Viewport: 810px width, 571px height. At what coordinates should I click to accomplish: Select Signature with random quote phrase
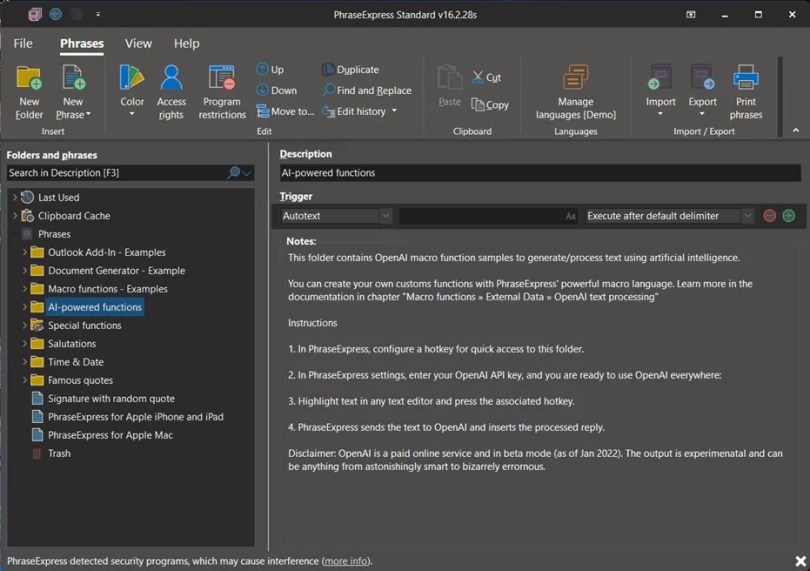click(111, 398)
